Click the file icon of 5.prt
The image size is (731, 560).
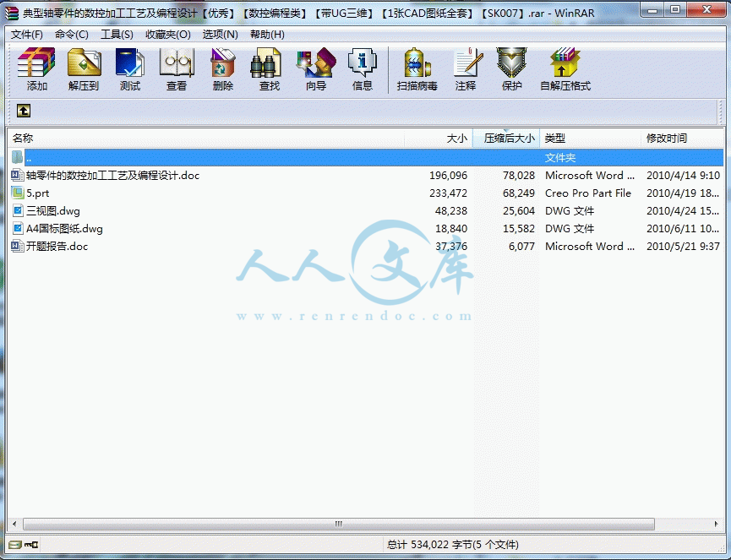click(x=17, y=193)
